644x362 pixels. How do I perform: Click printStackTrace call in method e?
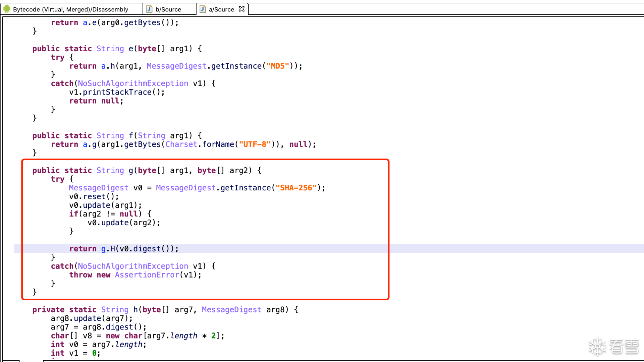[x=117, y=92]
